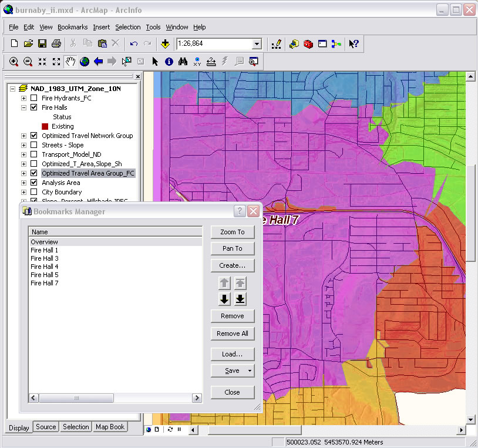Open ArcToolbox from the red toolbox icon
This screenshot has height=448, width=478.
[308, 43]
